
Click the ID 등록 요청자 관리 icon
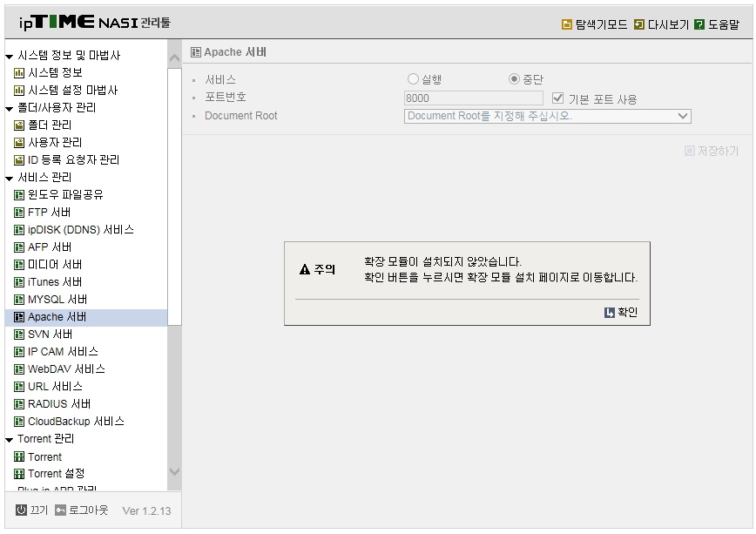click(x=19, y=160)
